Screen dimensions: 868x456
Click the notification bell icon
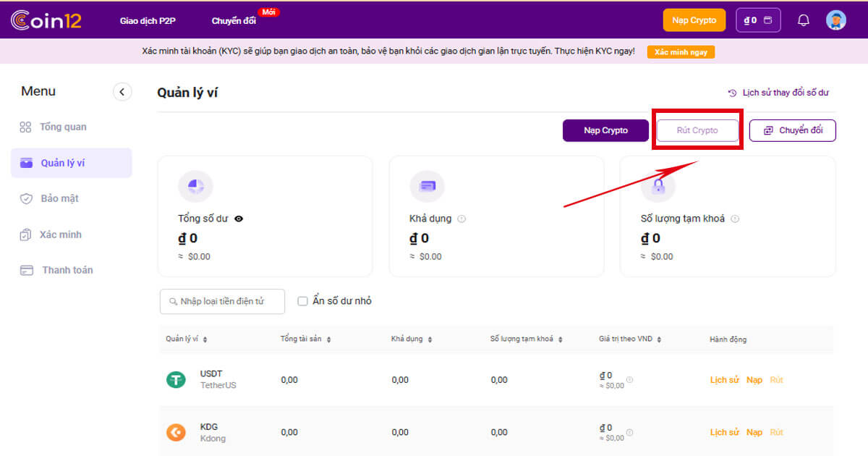click(803, 20)
